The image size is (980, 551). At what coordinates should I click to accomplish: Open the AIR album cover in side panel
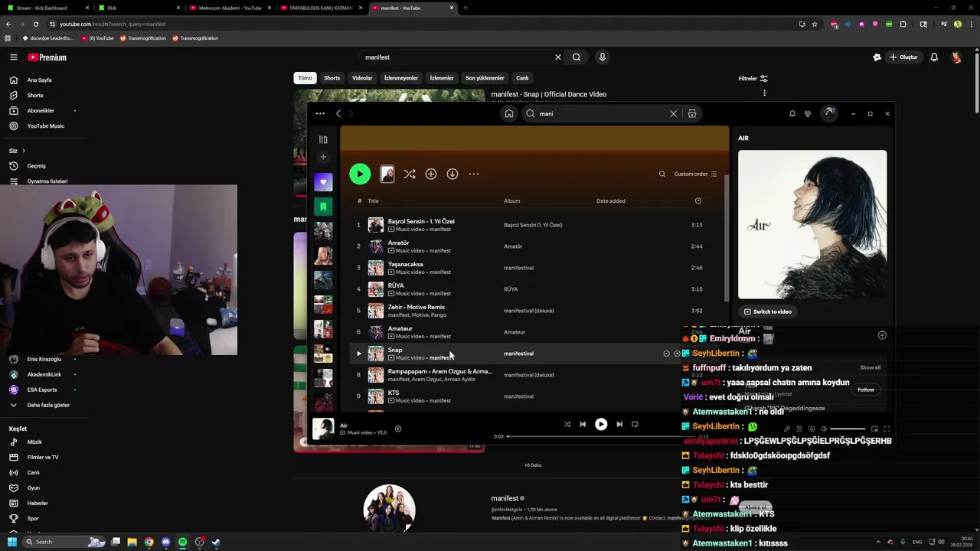812,224
